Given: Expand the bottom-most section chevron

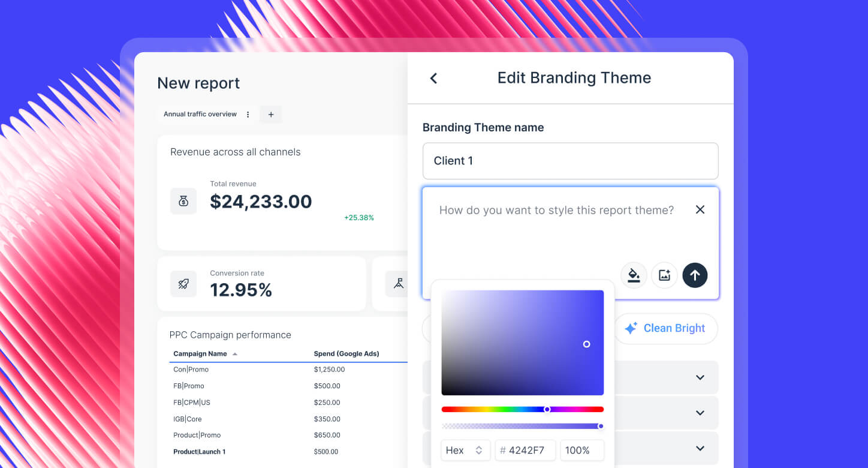Looking at the screenshot, I should (700, 448).
